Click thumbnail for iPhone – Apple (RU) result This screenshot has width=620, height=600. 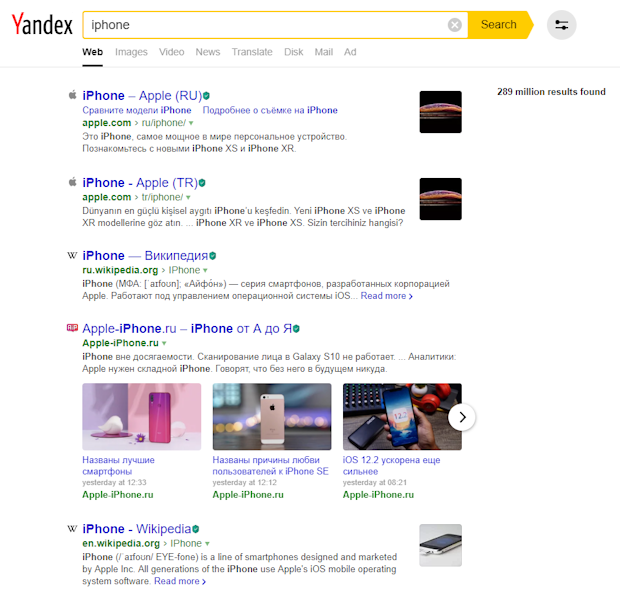440,112
